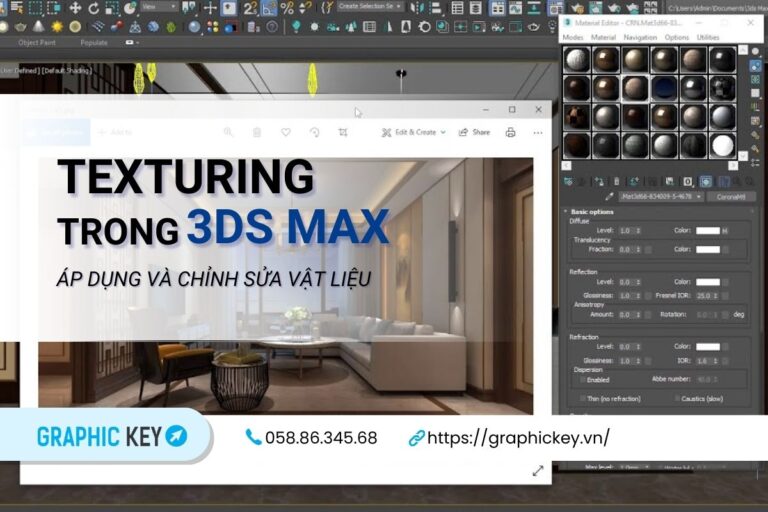Choose the Rectangular Selection Region tool
The width and height of the screenshot is (768, 512).
pyautogui.click(x=35, y=8)
